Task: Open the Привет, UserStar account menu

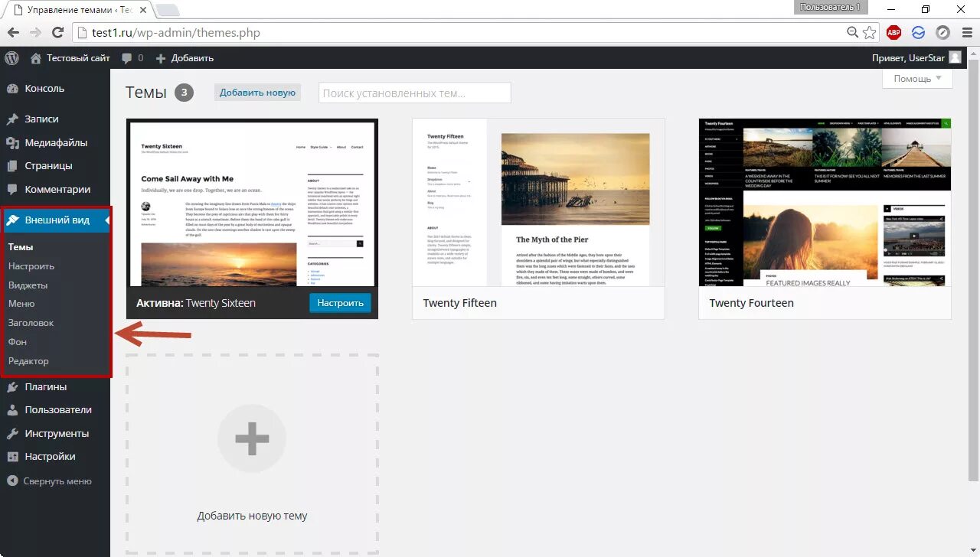Action: pos(916,58)
